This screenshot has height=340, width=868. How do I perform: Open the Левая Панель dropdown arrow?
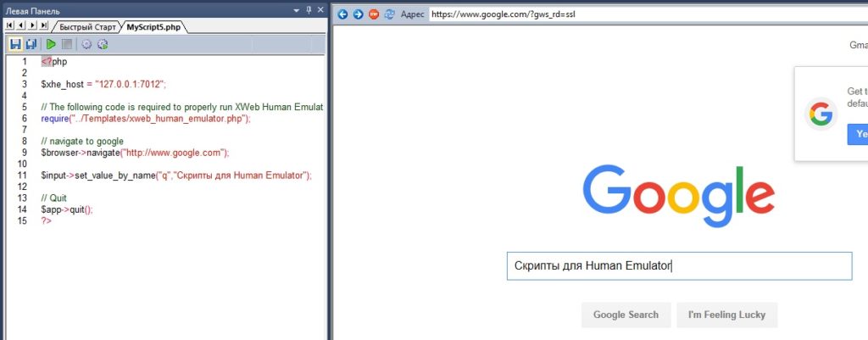[x=298, y=10]
